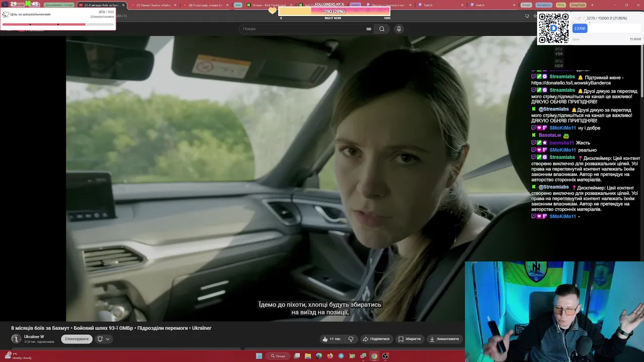Start voice search with the microphone icon
The height and width of the screenshot is (362, 644).
click(x=398, y=29)
